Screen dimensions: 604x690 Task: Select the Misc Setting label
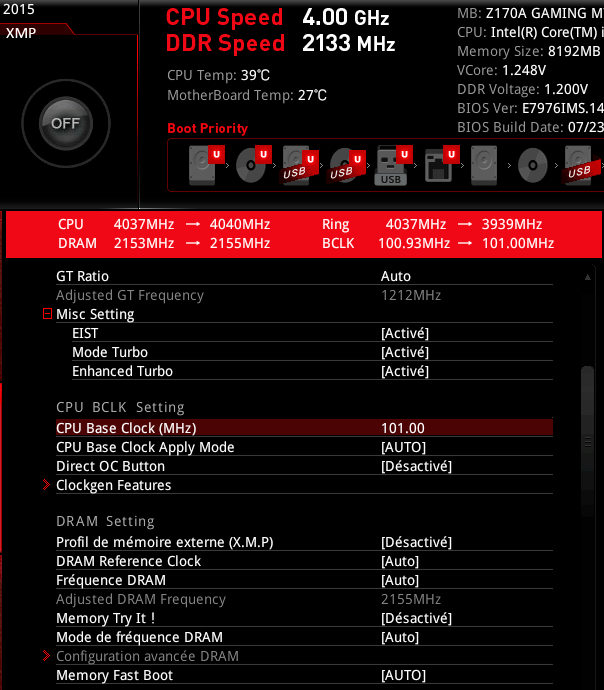(95, 314)
